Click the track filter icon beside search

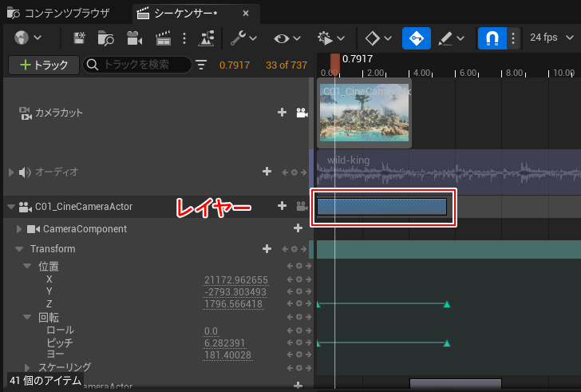pyautogui.click(x=200, y=65)
